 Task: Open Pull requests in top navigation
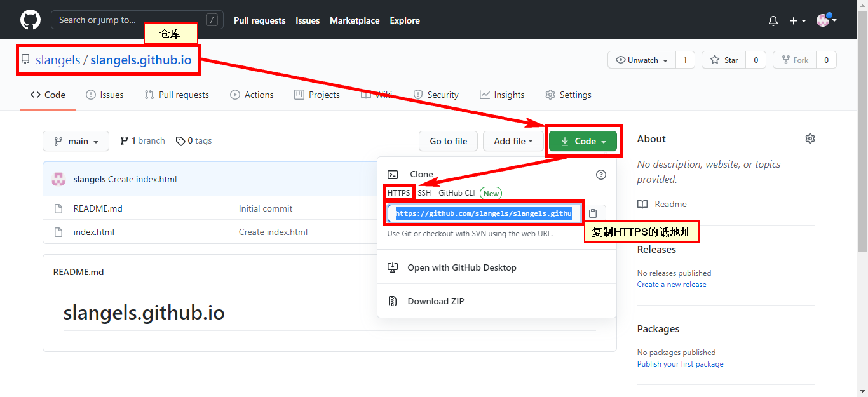260,20
